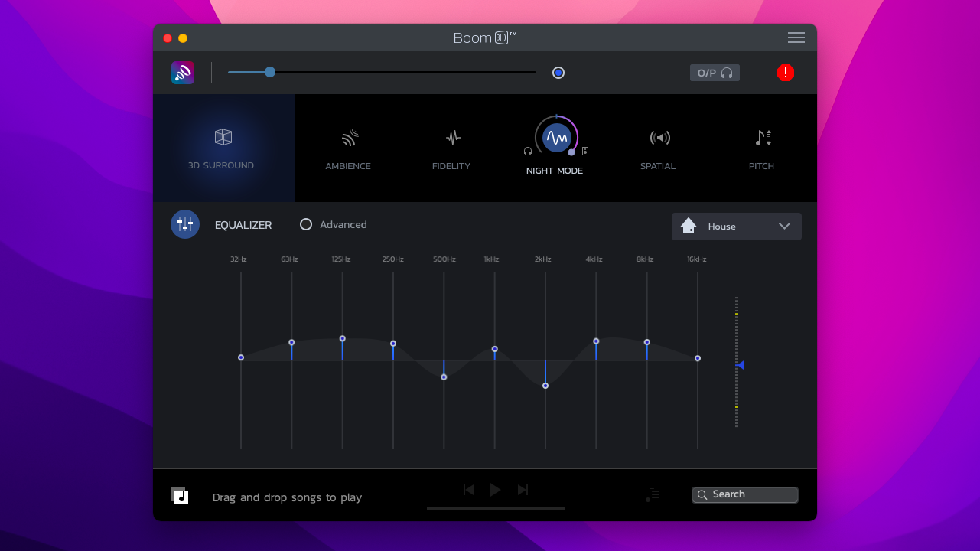Click the headphones icon beside Night Mode dial

(528, 152)
